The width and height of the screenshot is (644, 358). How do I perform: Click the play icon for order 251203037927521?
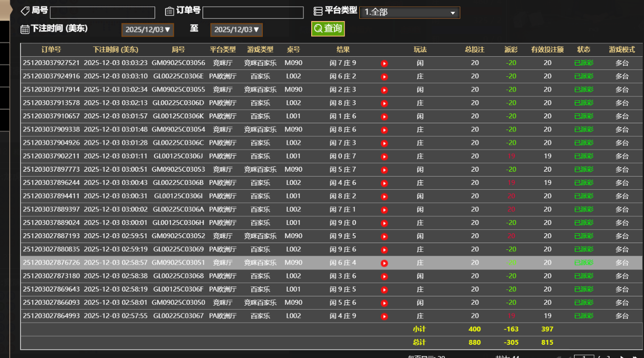(384, 64)
